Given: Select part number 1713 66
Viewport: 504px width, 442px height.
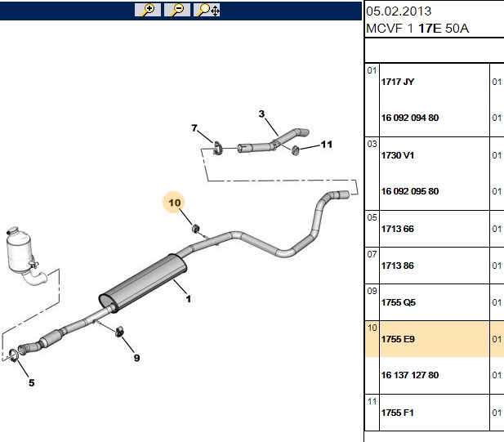Looking at the screenshot, I should tap(398, 229).
